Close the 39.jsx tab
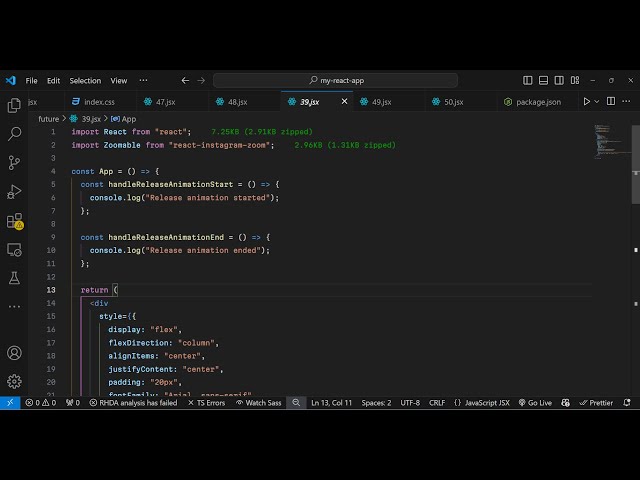The width and height of the screenshot is (640, 480). 345,101
